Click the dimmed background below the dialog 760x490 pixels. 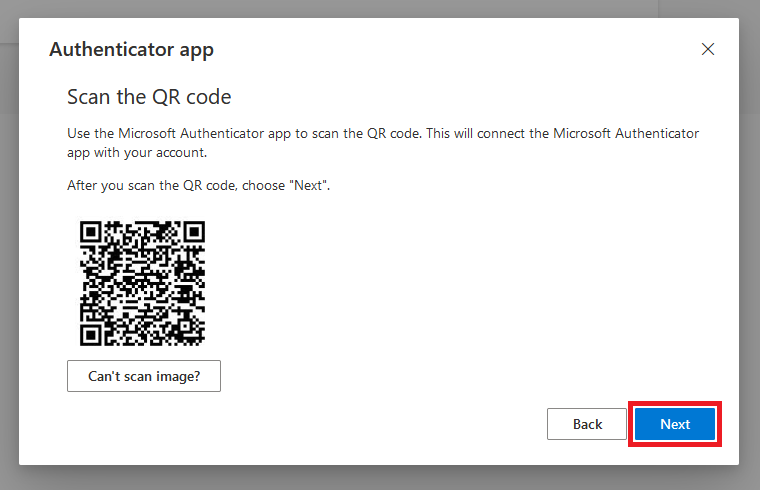(380, 478)
